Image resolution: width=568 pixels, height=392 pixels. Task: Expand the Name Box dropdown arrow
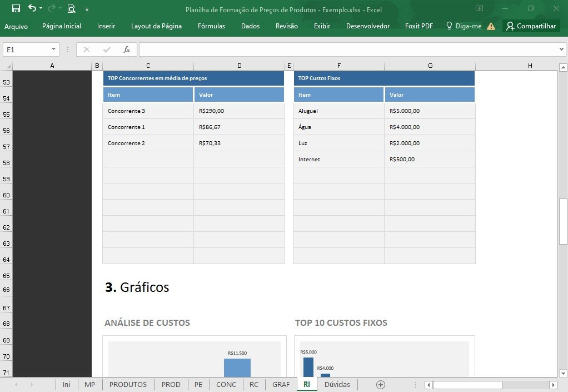[53, 49]
